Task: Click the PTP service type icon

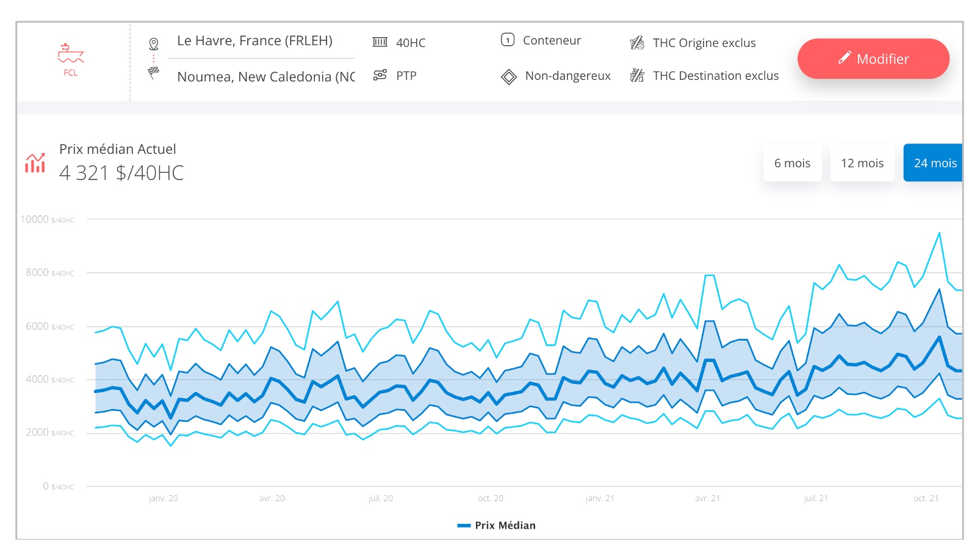Action: tap(380, 75)
